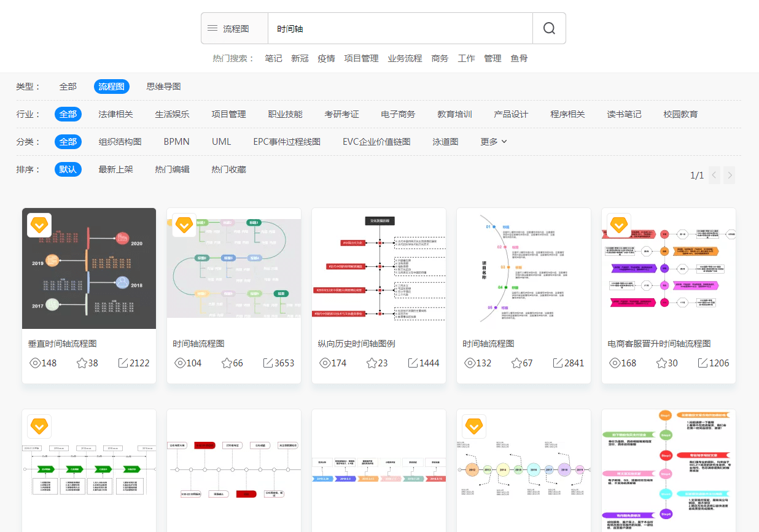Click the BPMN category tab
The height and width of the screenshot is (532, 759).
coord(176,141)
